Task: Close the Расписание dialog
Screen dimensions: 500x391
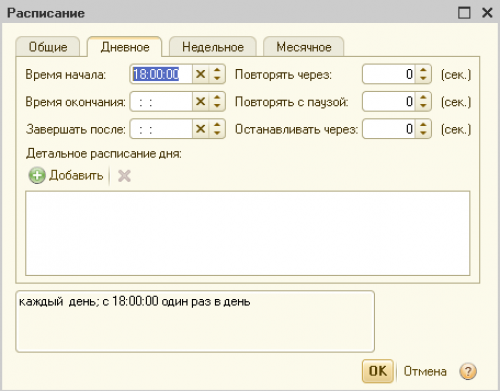Action: tap(487, 13)
